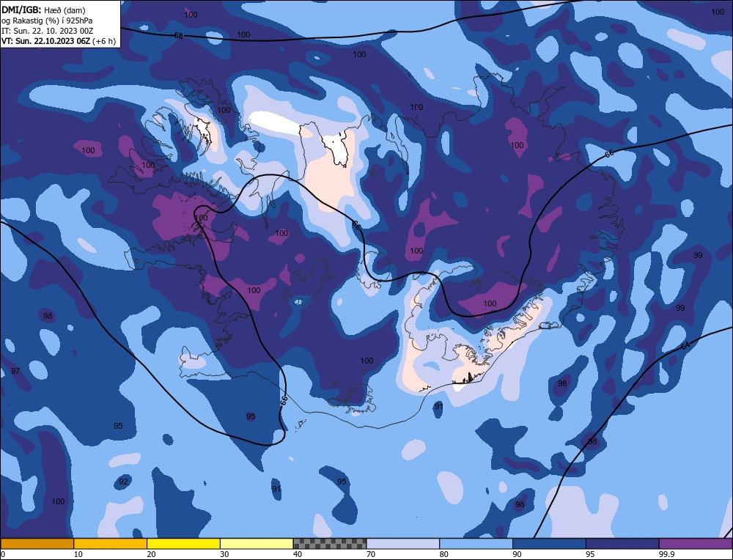This screenshot has width=733, height=560.
Task: Click the lavender 70–80 legend swatch
Action: (x=403, y=544)
